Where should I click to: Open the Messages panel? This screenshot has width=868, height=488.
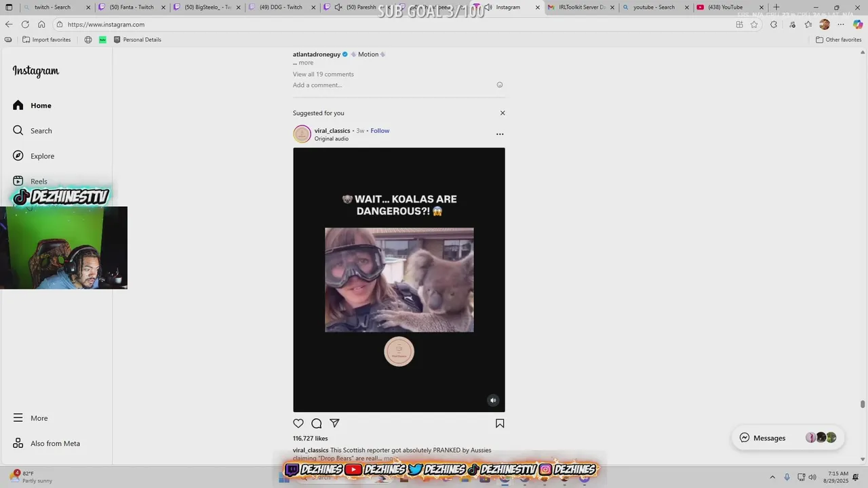point(788,438)
